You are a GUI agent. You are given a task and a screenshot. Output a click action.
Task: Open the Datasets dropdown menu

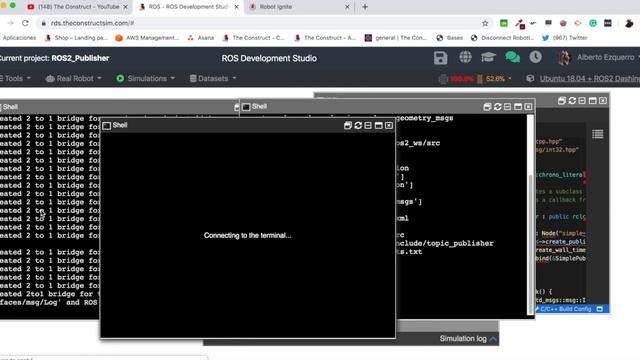213,78
